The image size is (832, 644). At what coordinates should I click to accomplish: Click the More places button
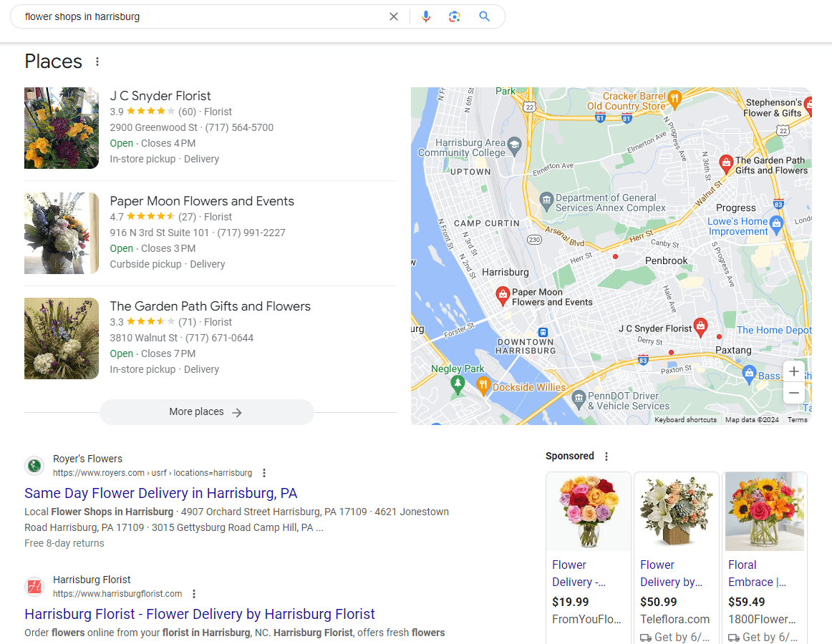(206, 412)
